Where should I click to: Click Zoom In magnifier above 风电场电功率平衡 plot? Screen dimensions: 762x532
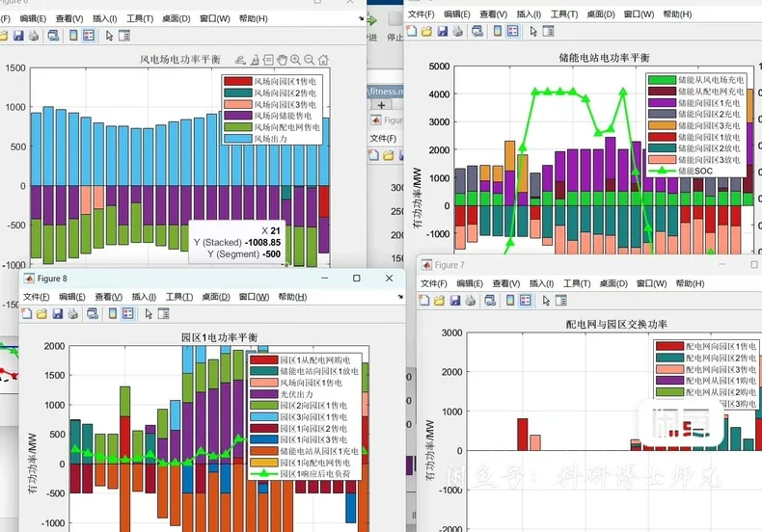tap(295, 60)
